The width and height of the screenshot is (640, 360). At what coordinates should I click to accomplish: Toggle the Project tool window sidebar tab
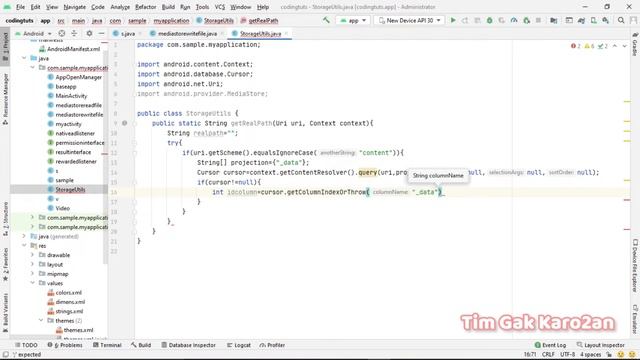(5, 47)
